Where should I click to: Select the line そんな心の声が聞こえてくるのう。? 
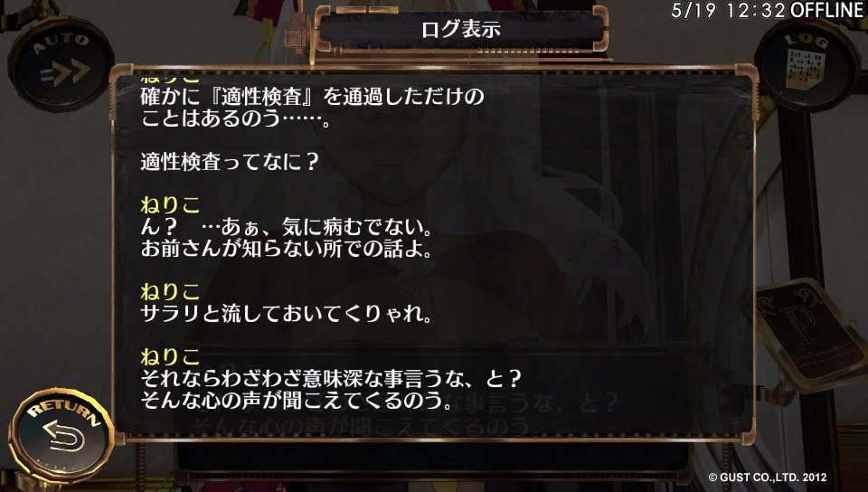click(x=297, y=400)
